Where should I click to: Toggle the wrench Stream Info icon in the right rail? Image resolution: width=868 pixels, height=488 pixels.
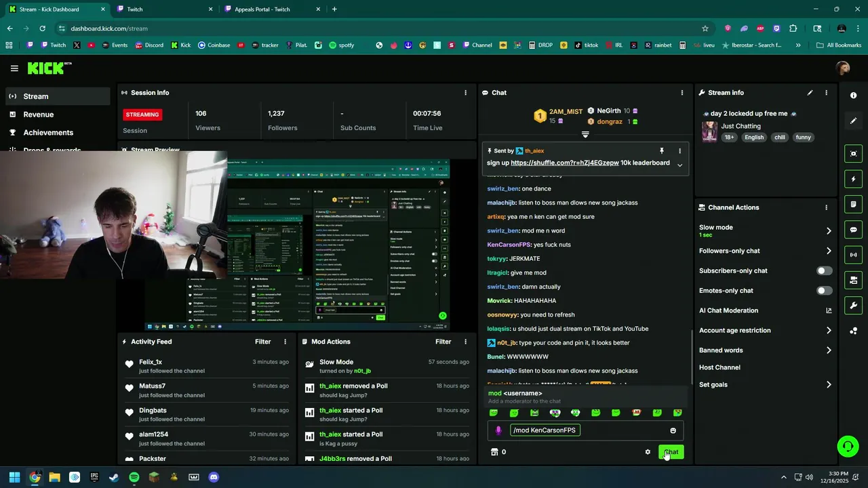853,305
